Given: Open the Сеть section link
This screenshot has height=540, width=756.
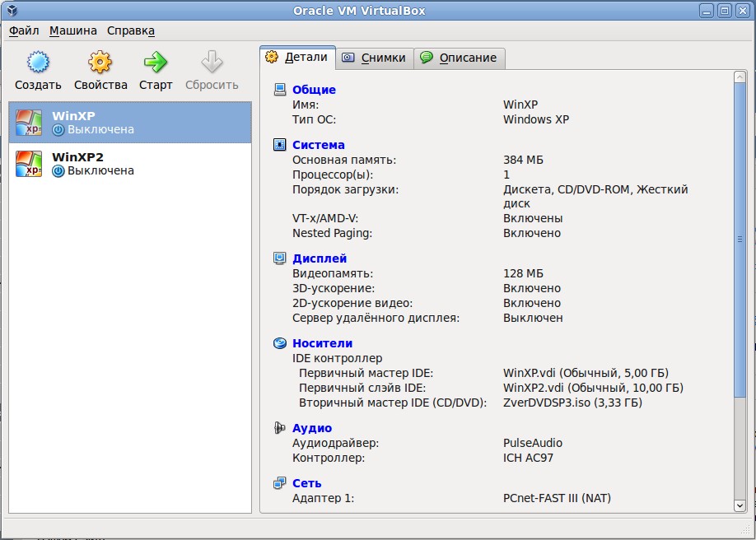Looking at the screenshot, I should (306, 483).
